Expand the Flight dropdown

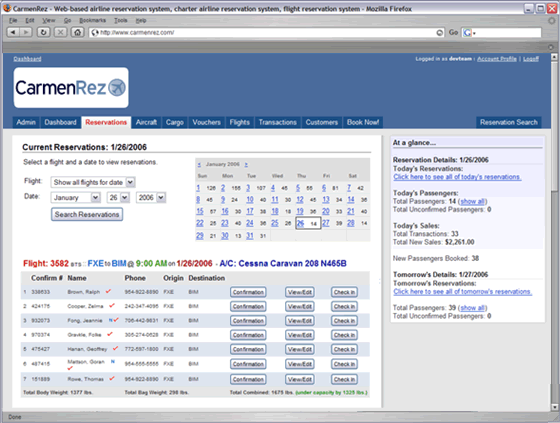pyautogui.click(x=93, y=182)
